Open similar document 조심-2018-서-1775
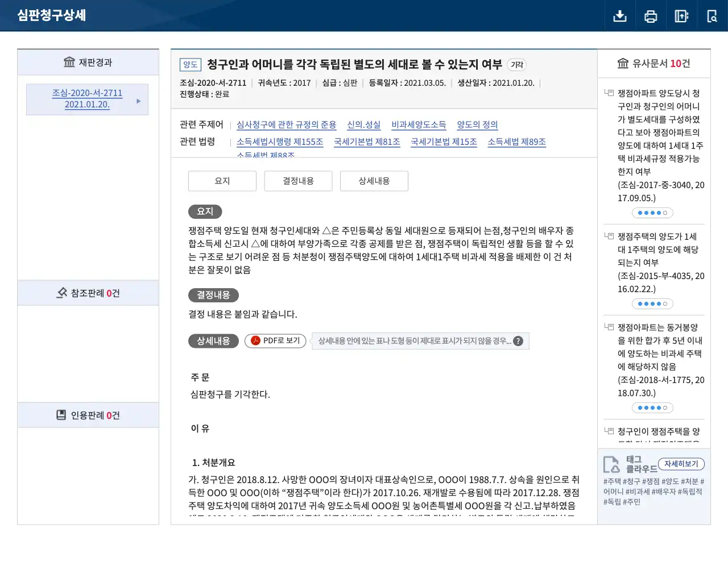This screenshot has width=728, height=582. (660, 360)
